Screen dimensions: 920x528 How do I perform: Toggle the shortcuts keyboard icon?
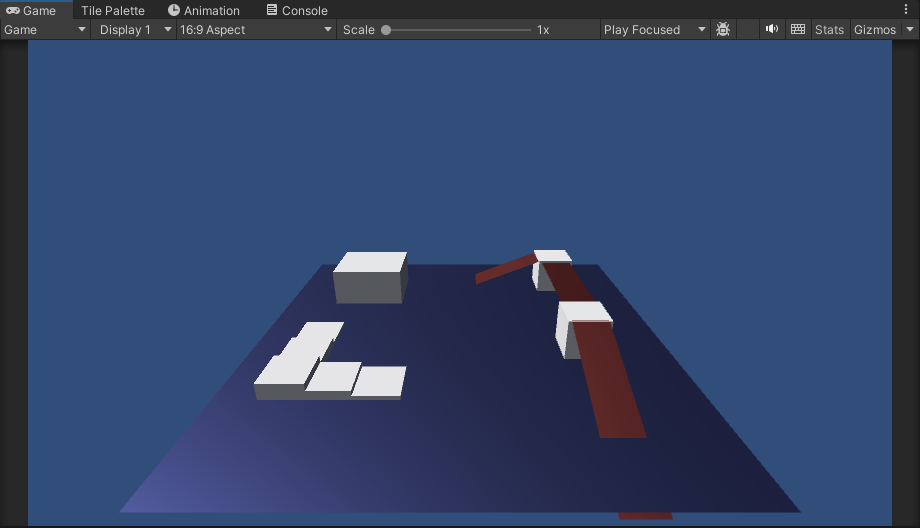(x=797, y=29)
